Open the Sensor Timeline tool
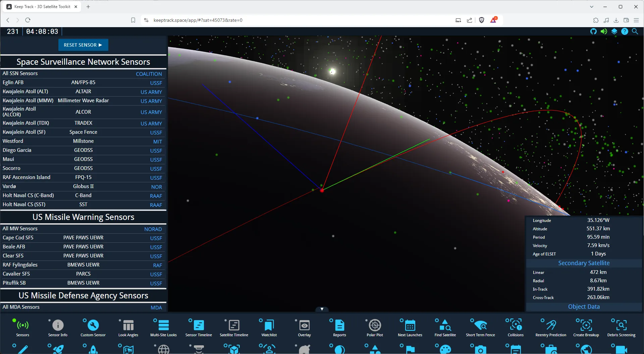This screenshot has height=354, width=644. (199, 328)
